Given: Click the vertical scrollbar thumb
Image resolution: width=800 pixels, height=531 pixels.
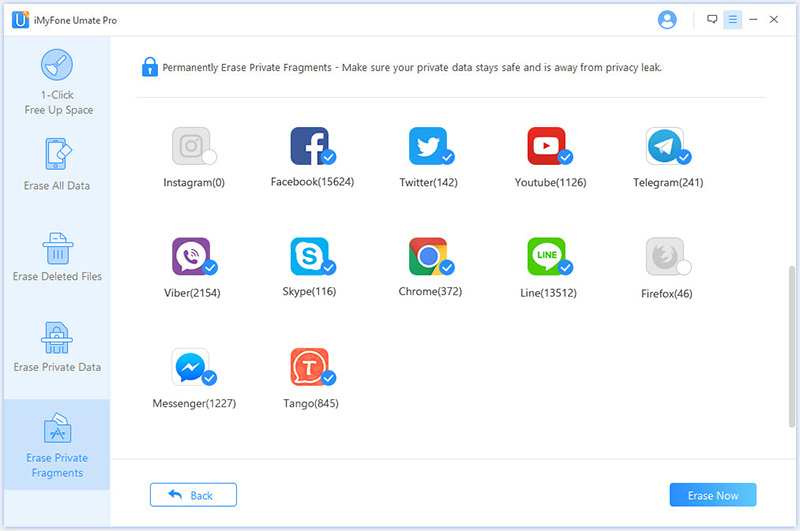Looking at the screenshot, I should coord(792,347).
